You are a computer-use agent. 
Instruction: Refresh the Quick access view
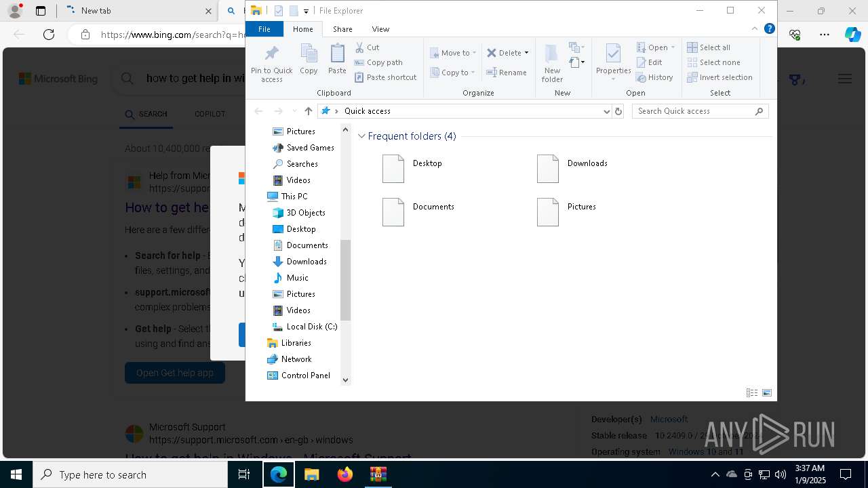pos(618,111)
